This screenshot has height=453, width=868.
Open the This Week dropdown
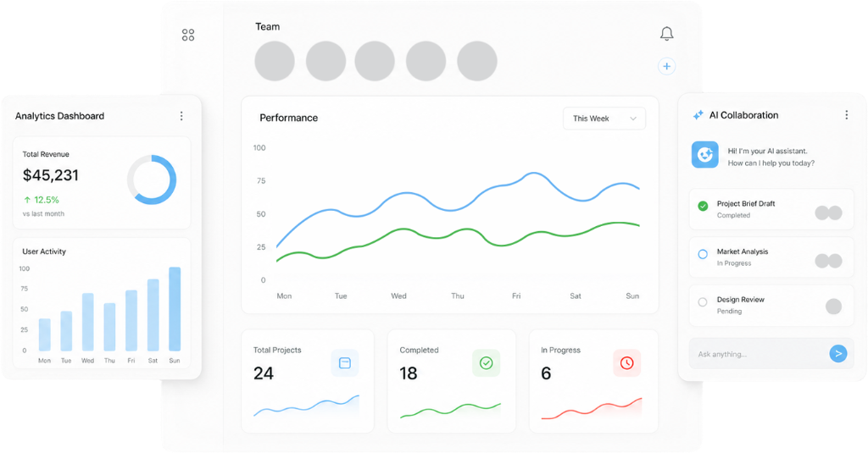coord(604,119)
